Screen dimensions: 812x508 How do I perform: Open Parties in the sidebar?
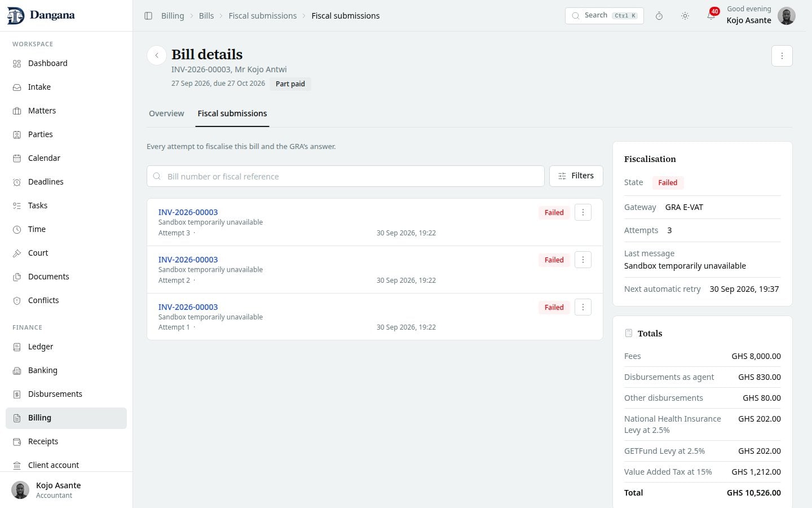[66, 134]
